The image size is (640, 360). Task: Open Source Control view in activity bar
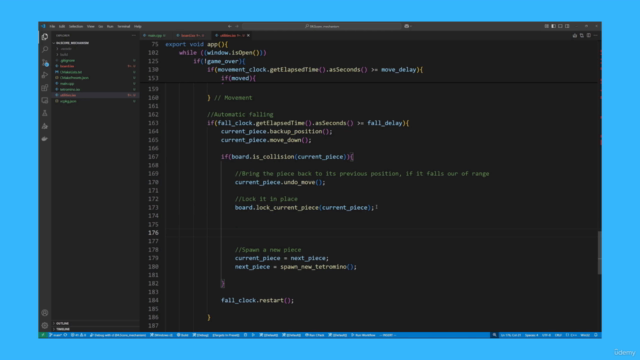coord(44,62)
